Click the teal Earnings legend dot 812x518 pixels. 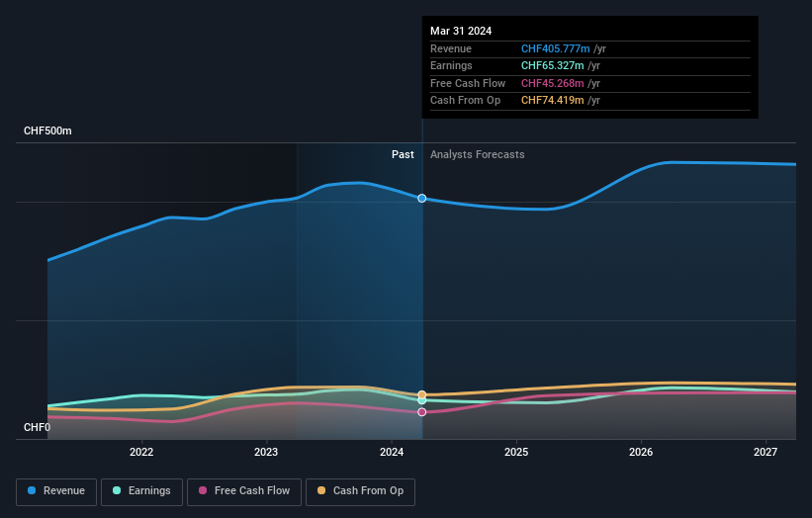click(117, 490)
